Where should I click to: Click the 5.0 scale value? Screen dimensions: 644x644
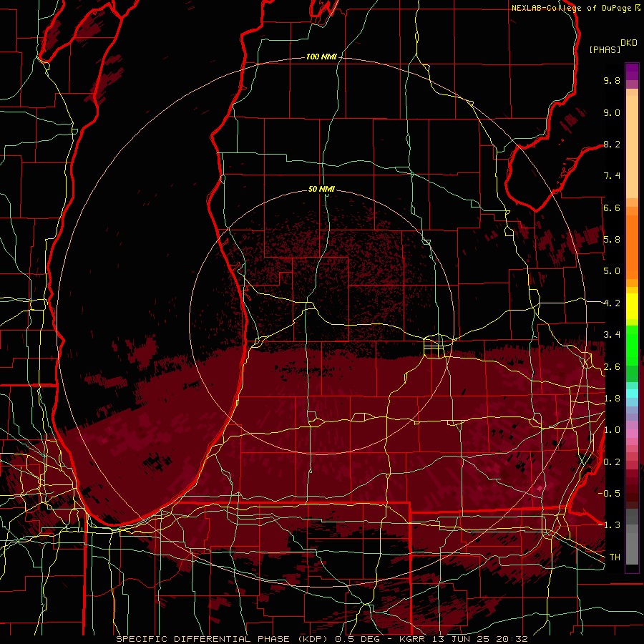[612, 271]
